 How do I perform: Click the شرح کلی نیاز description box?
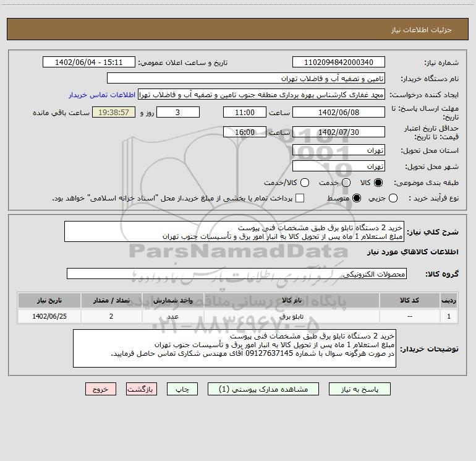(x=234, y=231)
